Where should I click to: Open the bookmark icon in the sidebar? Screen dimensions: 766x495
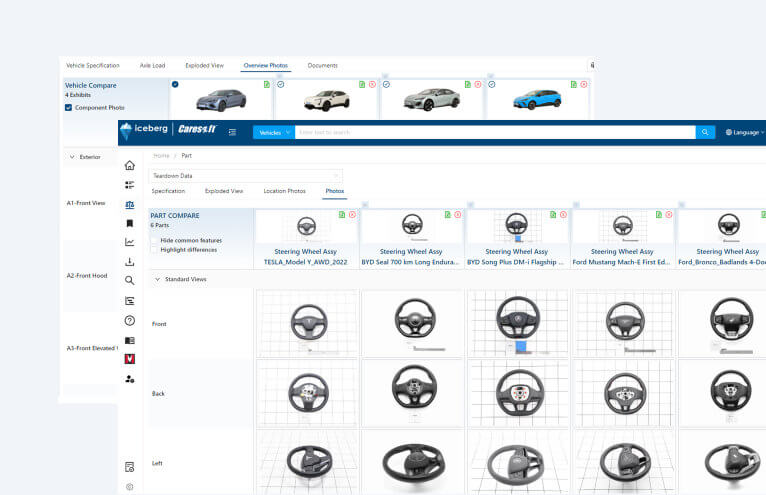pos(129,223)
